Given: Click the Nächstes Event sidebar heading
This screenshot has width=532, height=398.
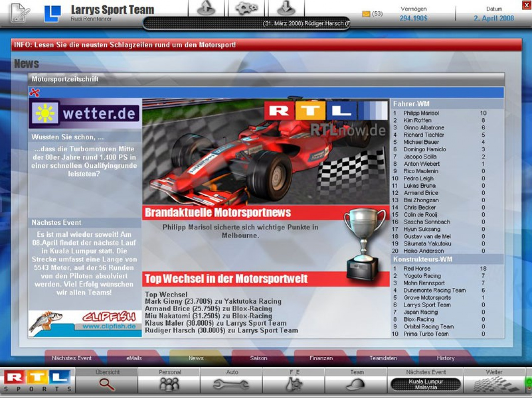Looking at the screenshot, I should [57, 223].
